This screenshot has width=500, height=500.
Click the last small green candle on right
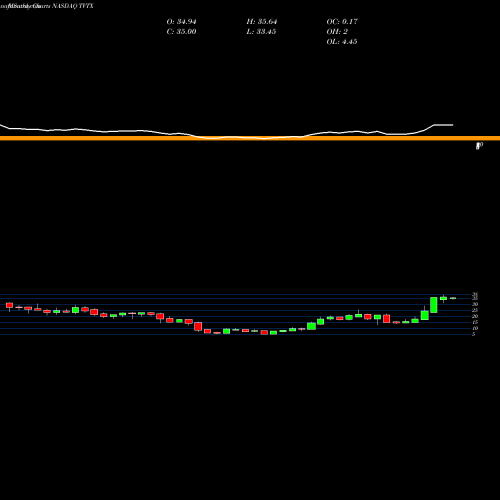point(453,298)
